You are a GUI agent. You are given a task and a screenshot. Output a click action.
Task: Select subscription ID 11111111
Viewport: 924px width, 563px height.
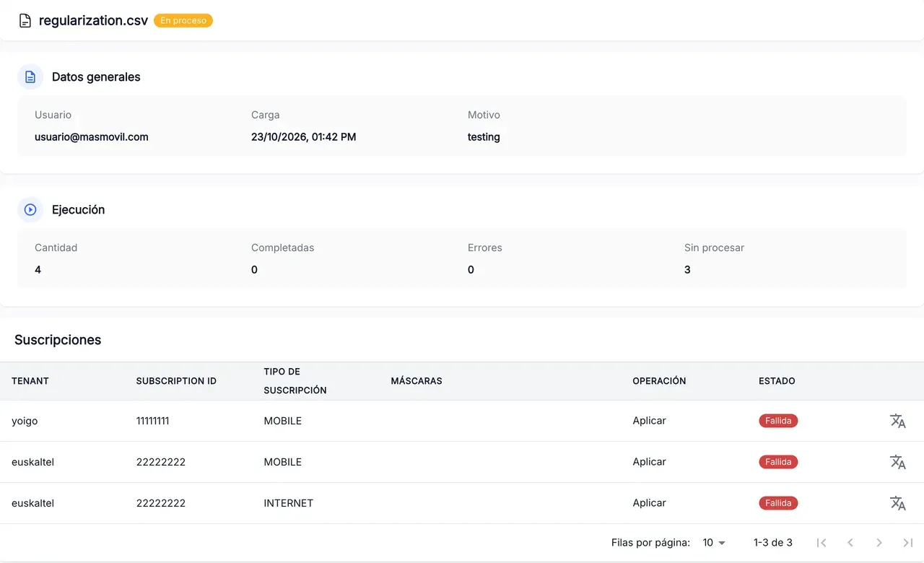pos(153,421)
